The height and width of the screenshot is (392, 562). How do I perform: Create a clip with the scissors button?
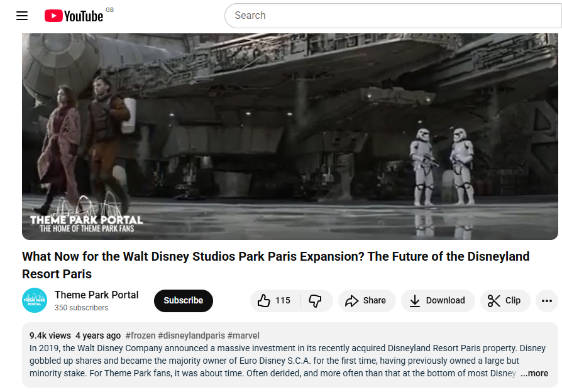(x=505, y=301)
